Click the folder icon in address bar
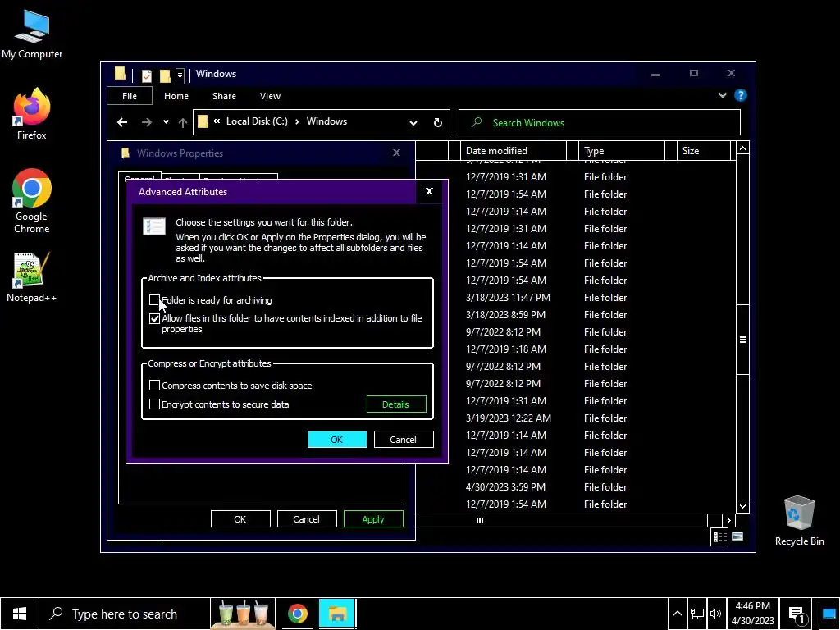This screenshot has height=630, width=840. click(x=203, y=121)
